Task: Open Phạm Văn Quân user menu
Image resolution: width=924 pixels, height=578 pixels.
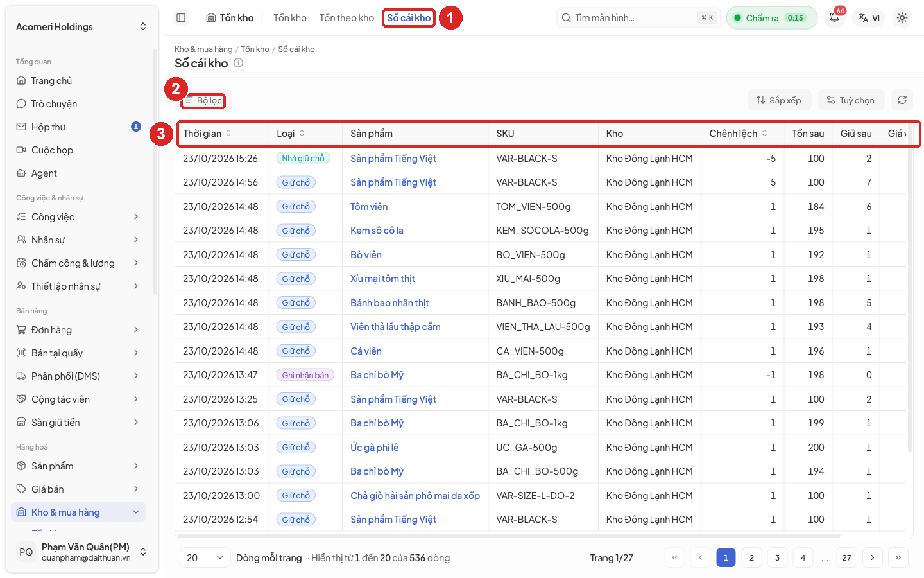Action: pos(81,552)
